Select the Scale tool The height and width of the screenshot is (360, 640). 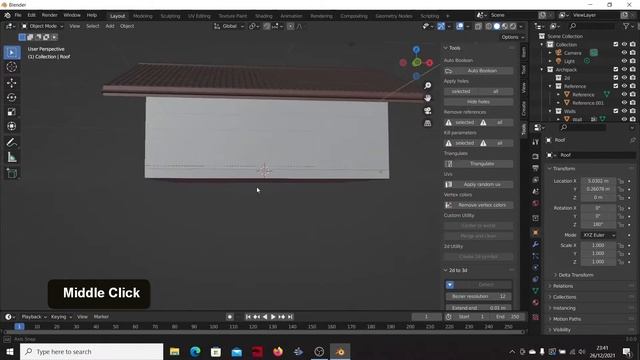(x=11, y=112)
